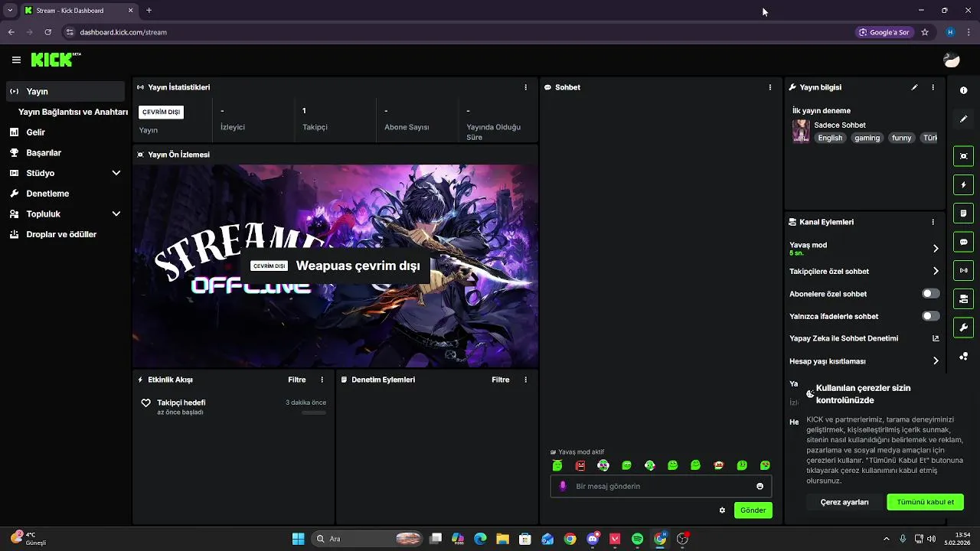Click Tümünü kabul et cookie button

click(x=925, y=502)
